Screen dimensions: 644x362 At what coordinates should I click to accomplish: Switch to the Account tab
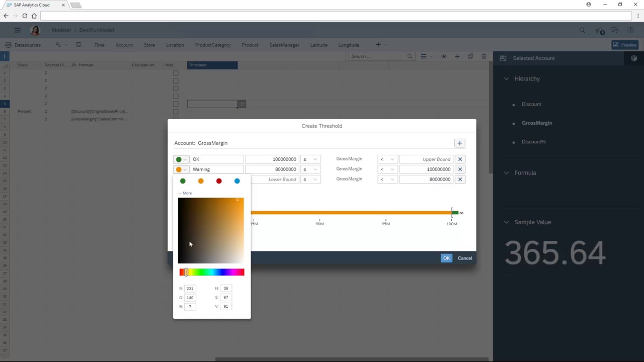(x=124, y=45)
